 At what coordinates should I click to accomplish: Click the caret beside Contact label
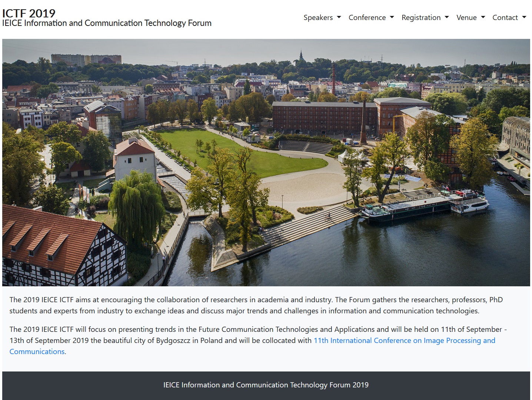click(525, 17)
